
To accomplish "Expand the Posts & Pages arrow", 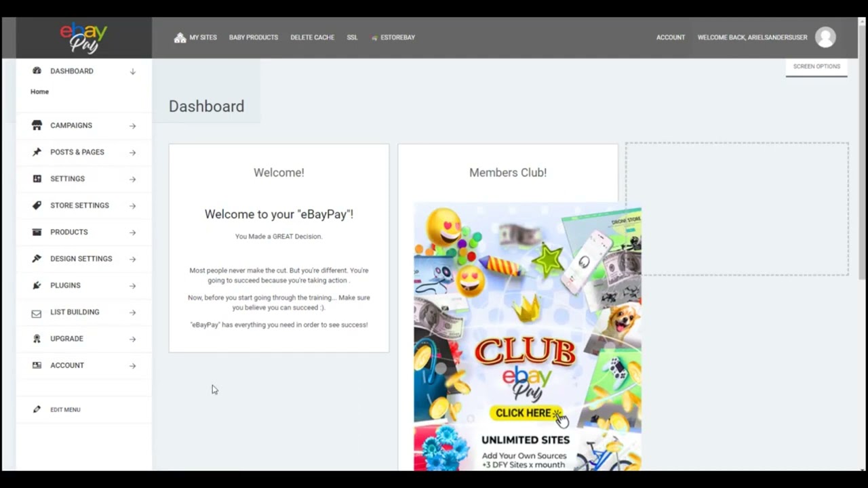I will point(133,152).
